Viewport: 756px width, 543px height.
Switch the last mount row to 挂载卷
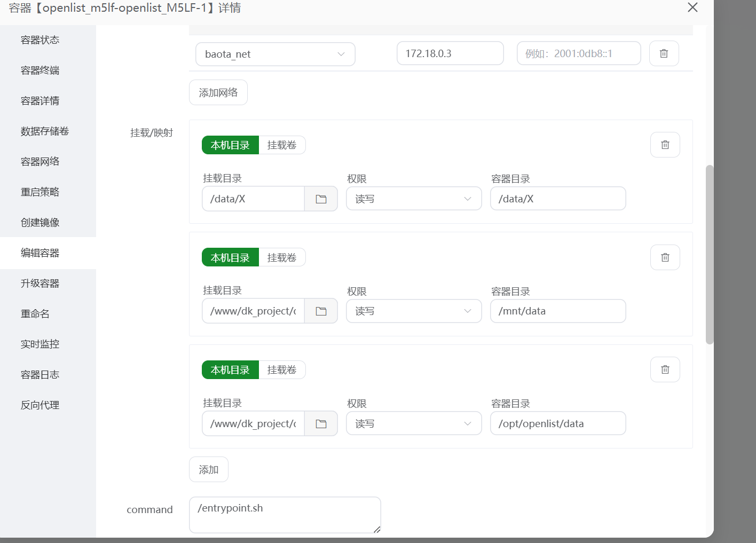[x=282, y=369]
